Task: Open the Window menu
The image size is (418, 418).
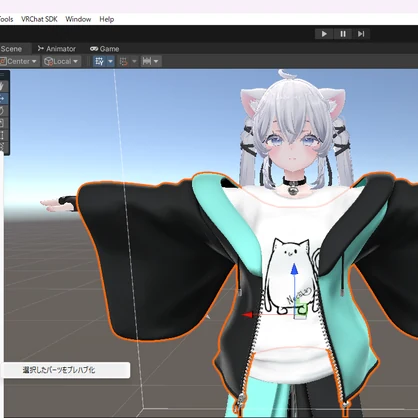Action: [x=78, y=19]
